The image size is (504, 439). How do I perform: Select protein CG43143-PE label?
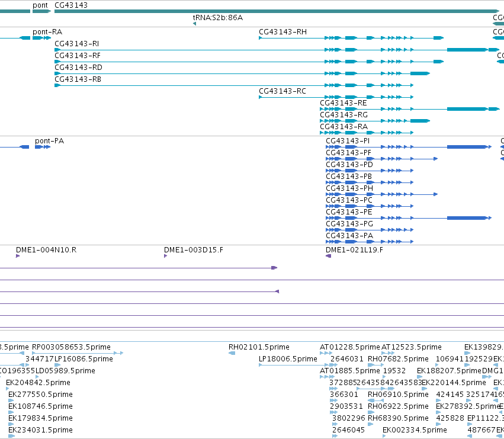click(x=349, y=212)
